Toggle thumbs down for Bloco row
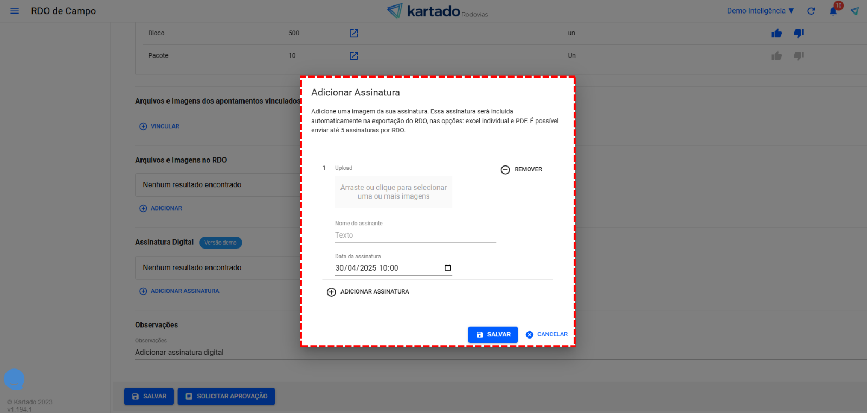The image size is (868, 414). pos(799,34)
